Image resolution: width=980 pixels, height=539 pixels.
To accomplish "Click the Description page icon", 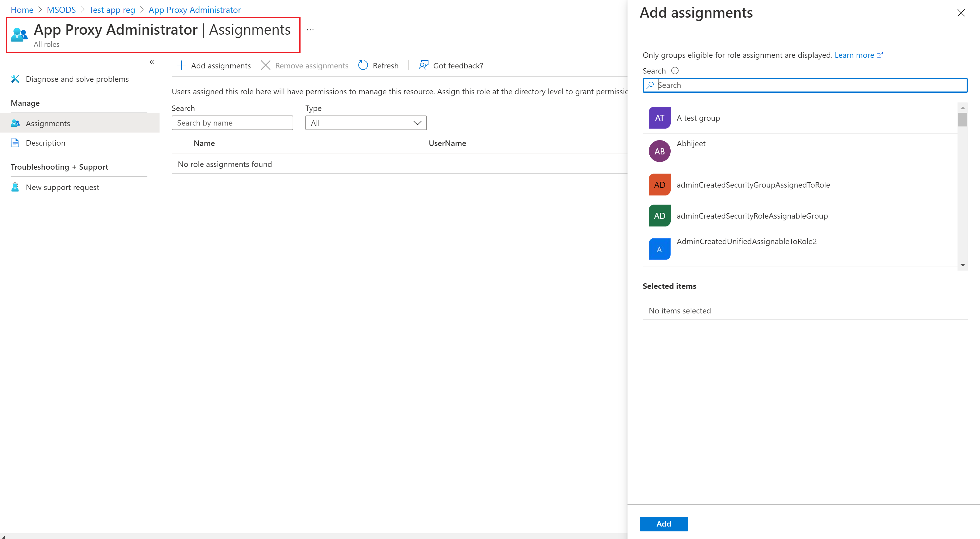I will [16, 142].
